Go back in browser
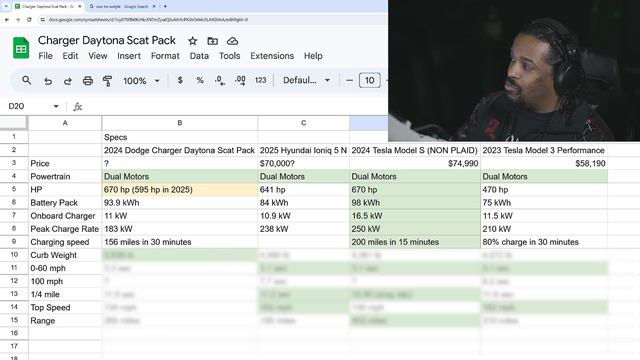Screen dimensions: 640x360 point(7,20)
